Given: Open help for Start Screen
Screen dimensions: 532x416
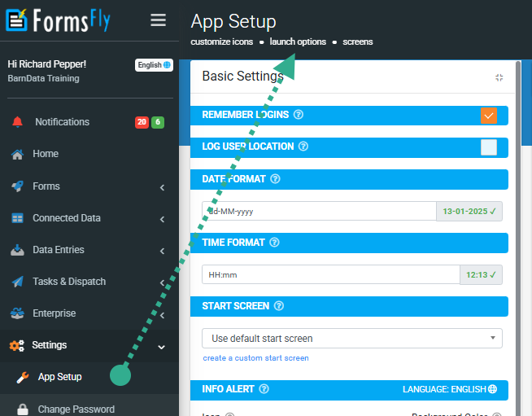Looking at the screenshot, I should (279, 306).
